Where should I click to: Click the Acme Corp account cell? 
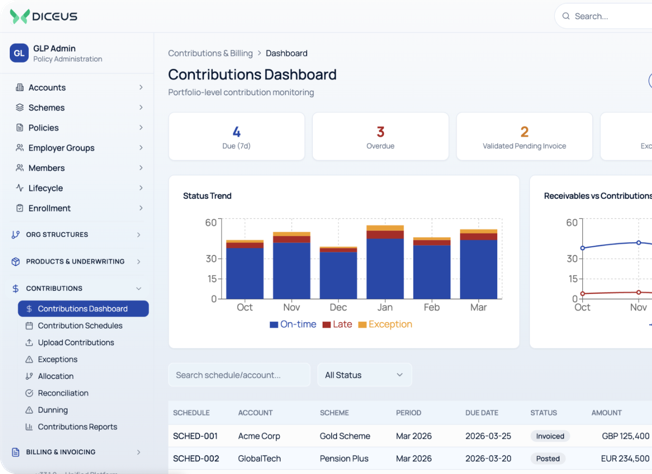[x=259, y=436]
